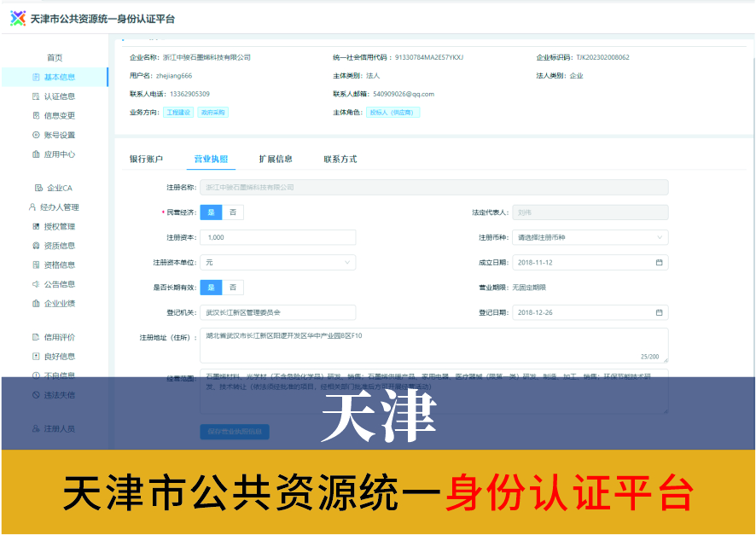Set 是否长期有效 to 是
The image size is (756, 535).
click(211, 288)
